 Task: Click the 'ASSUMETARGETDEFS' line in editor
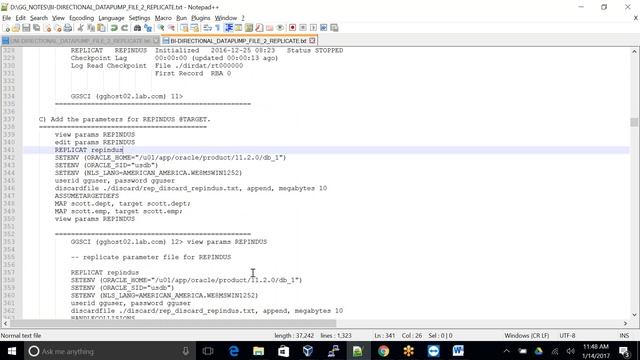pyautogui.click(x=87, y=196)
